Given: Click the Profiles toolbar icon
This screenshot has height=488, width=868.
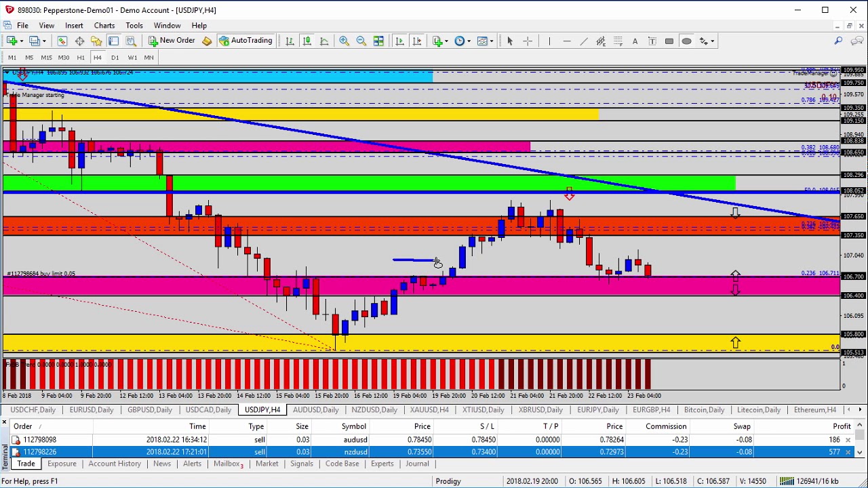Looking at the screenshot, I should click(x=35, y=41).
